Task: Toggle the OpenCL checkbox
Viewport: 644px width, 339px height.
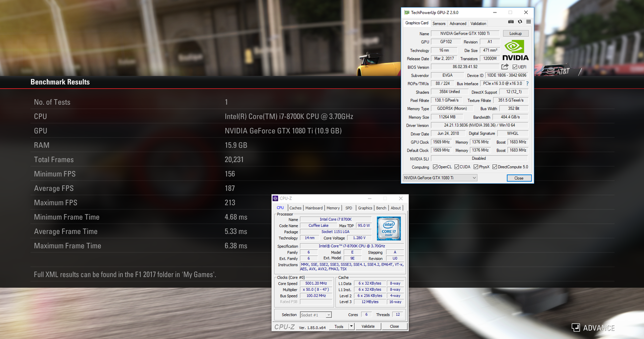Action: point(435,167)
